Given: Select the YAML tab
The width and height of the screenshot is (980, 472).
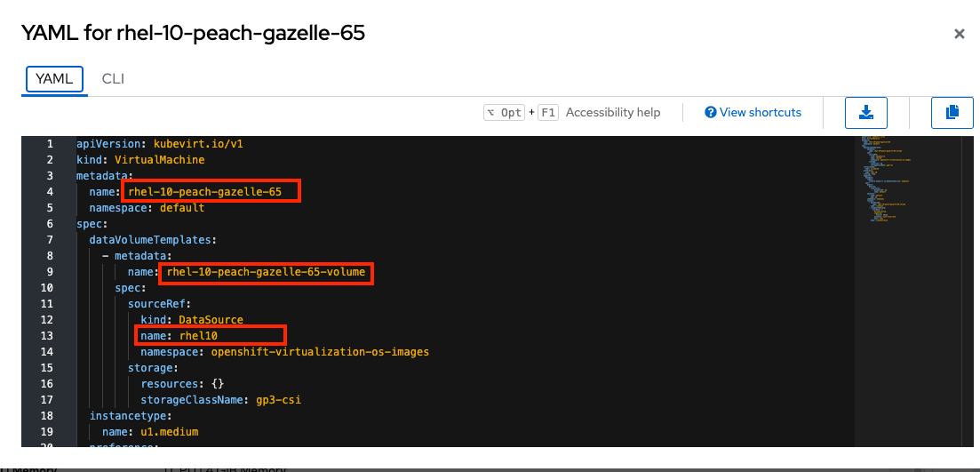Looking at the screenshot, I should [x=54, y=79].
